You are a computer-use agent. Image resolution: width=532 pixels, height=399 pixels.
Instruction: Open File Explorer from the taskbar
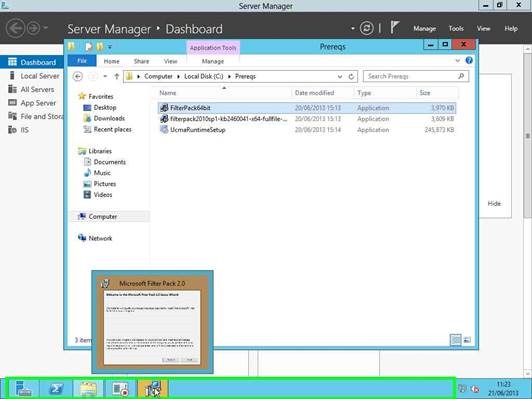click(x=88, y=388)
